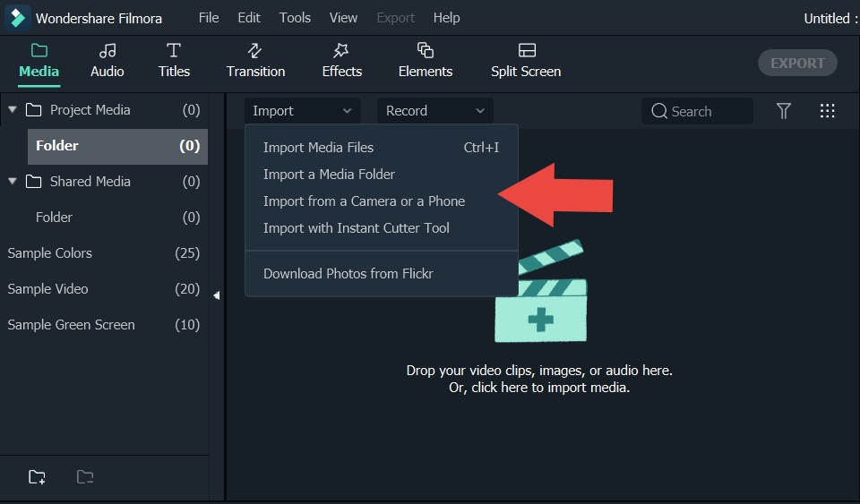Click the Sample Green Screen '(10)' count
Image resolution: width=860 pixels, height=504 pixels.
[187, 324]
